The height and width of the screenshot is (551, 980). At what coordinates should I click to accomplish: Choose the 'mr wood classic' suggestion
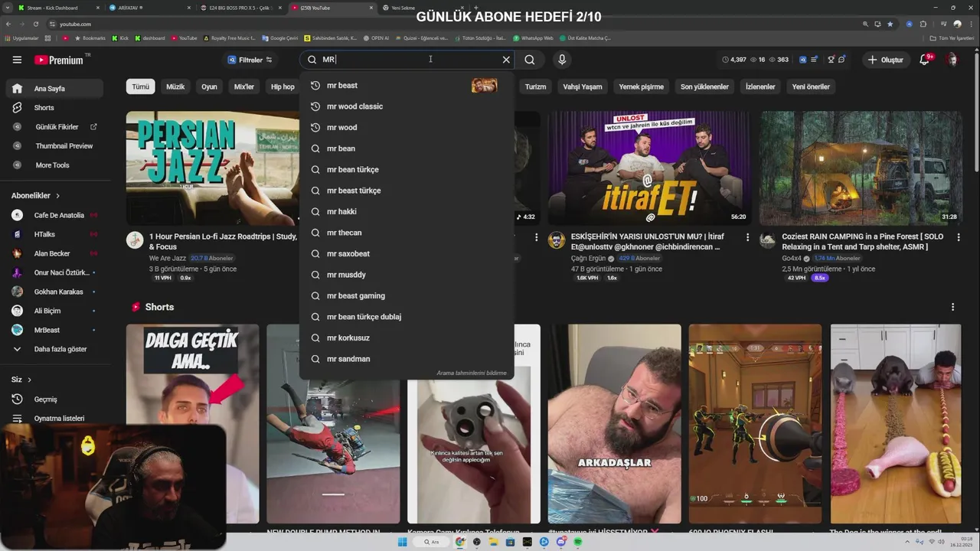[407, 106]
